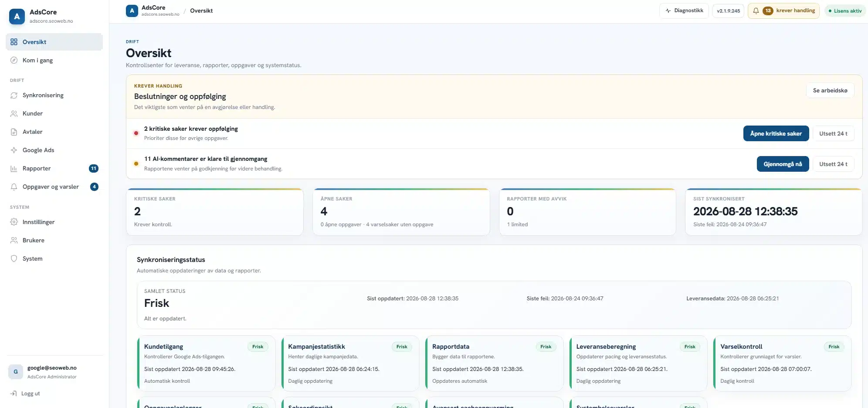Open Rapporter in sidebar
868x408 pixels.
(x=54, y=168)
